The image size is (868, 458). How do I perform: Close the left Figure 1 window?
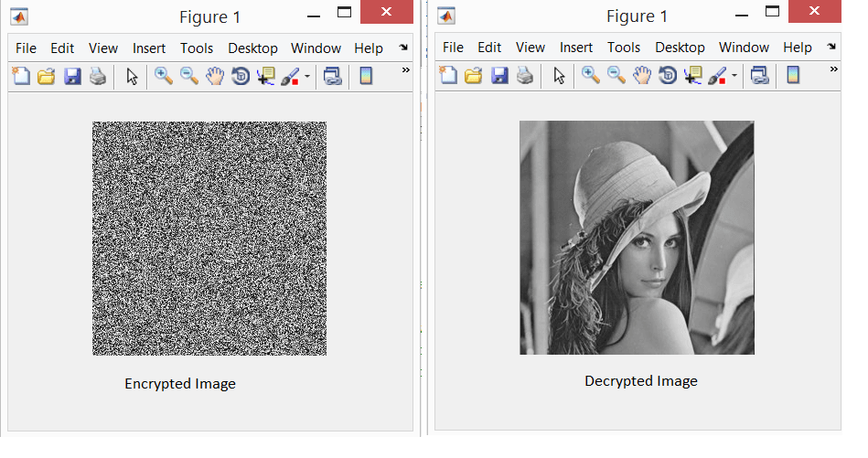[x=386, y=12]
